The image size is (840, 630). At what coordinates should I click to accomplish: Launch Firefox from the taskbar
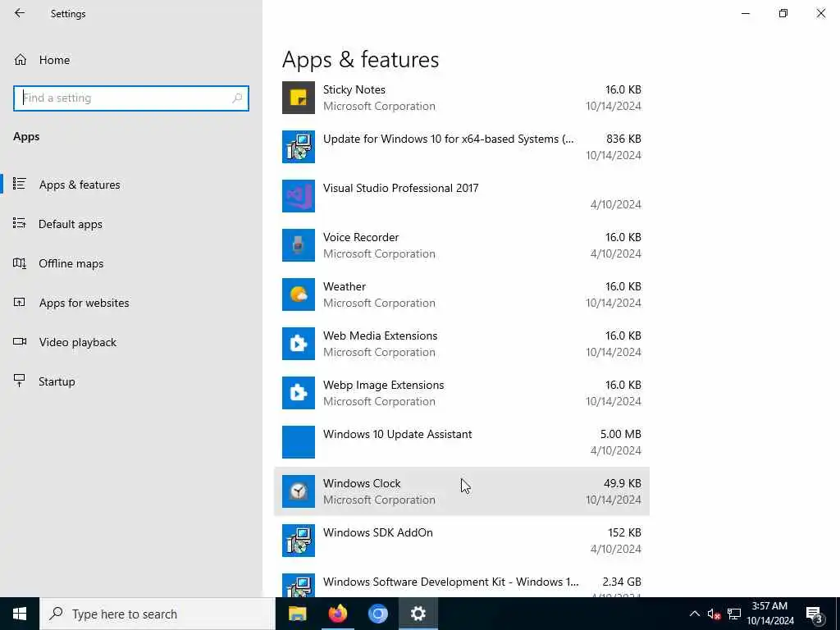point(337,614)
